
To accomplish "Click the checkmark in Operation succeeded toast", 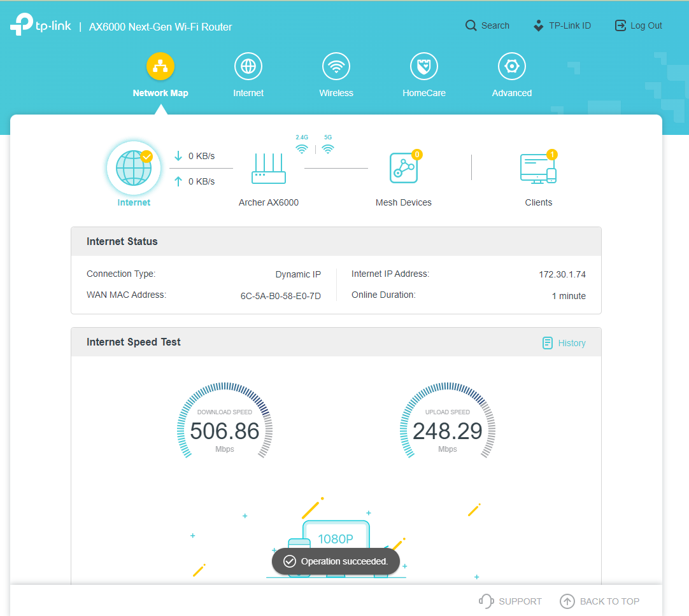I will (289, 561).
